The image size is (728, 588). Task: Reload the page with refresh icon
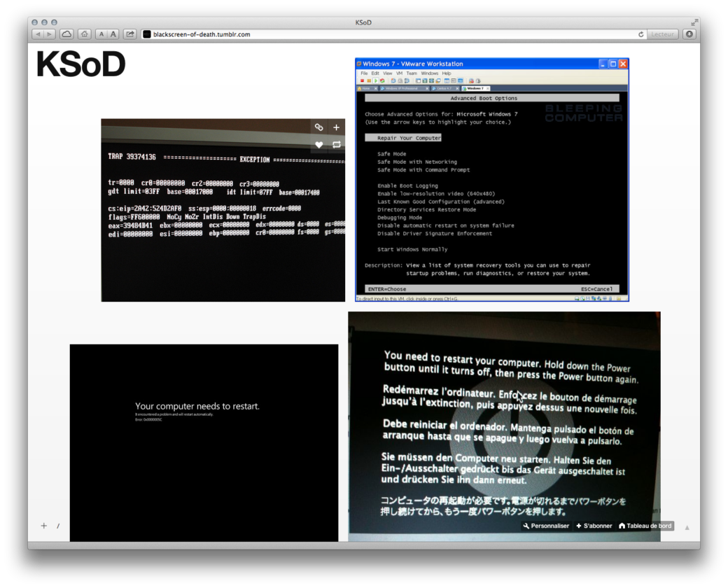pos(640,34)
